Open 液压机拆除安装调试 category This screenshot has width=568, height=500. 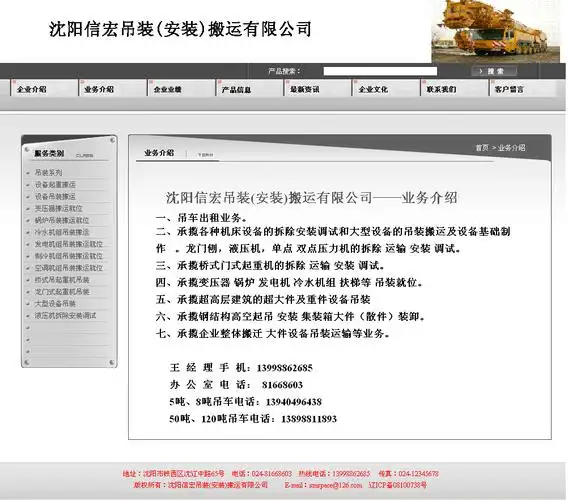point(66,316)
